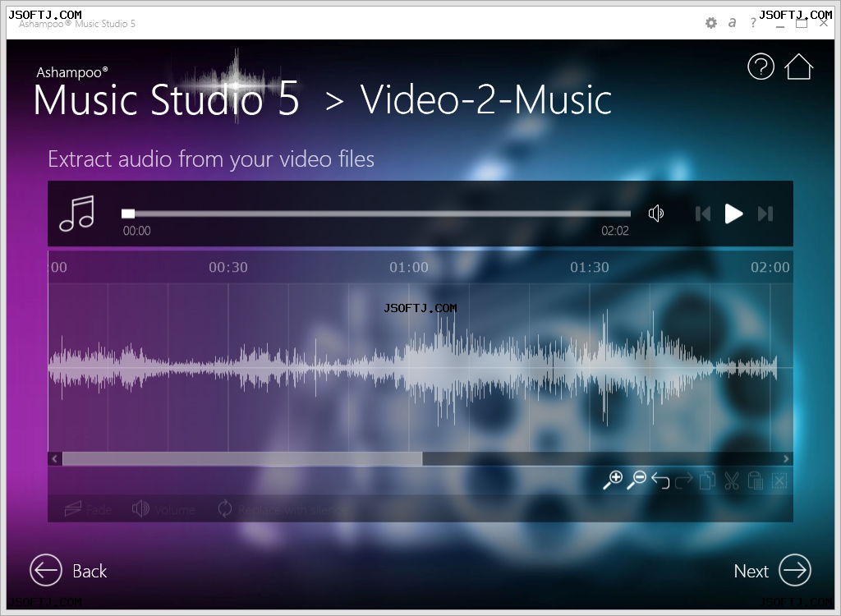Copy the selected audio
Image resolution: width=841 pixels, height=616 pixels.
click(x=707, y=480)
